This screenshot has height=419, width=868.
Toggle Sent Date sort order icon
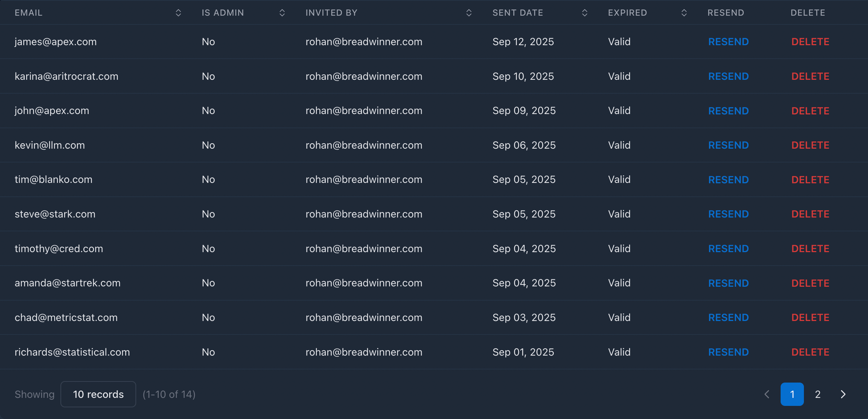click(585, 13)
